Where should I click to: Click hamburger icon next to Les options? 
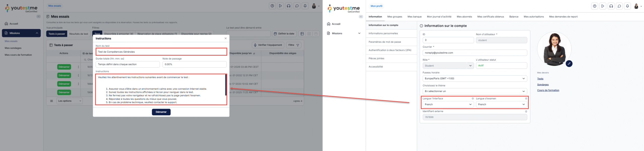[52, 101]
